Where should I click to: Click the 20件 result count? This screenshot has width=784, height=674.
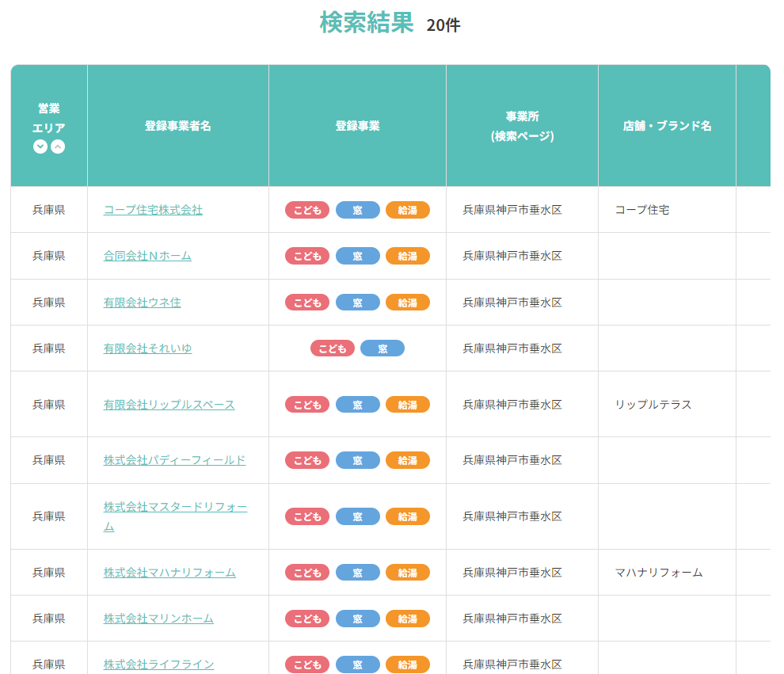point(443,25)
